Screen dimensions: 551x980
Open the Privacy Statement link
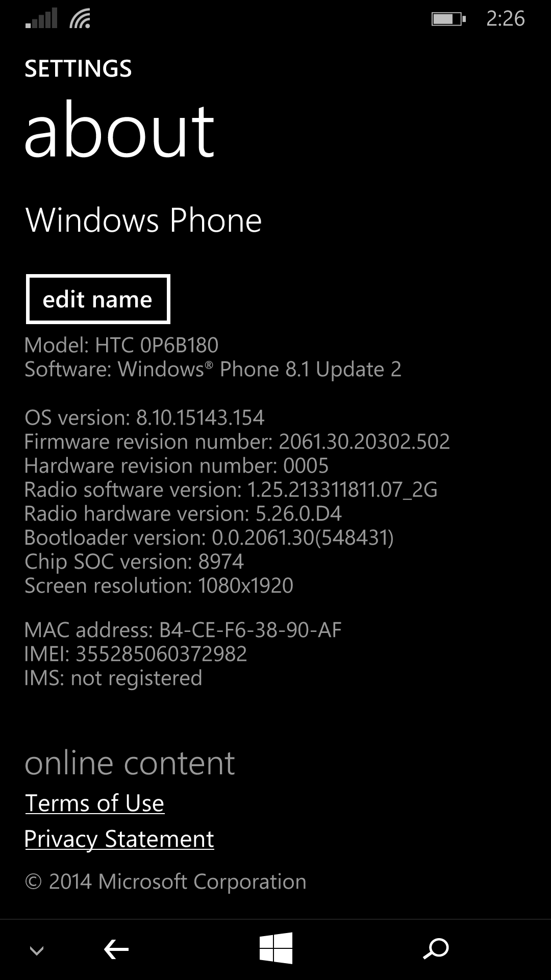(x=119, y=839)
